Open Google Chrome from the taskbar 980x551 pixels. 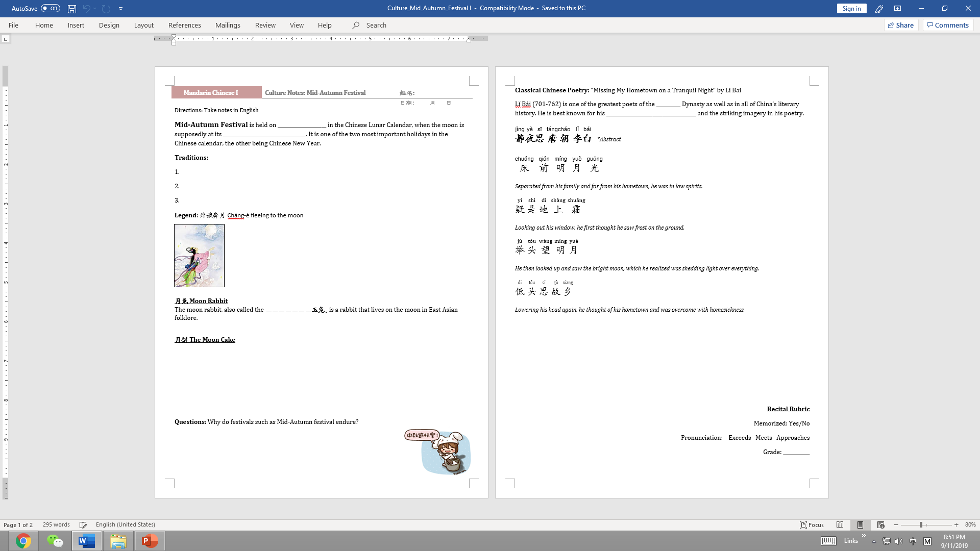(23, 541)
